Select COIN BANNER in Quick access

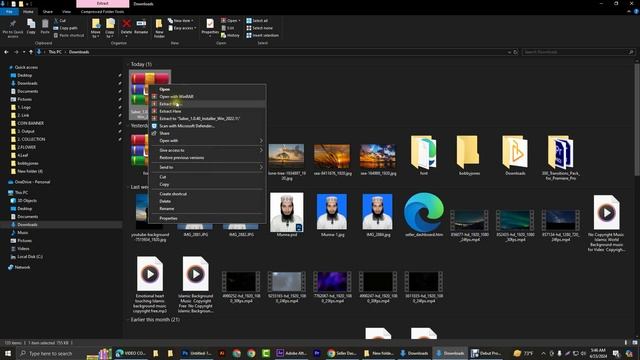tap(31, 123)
